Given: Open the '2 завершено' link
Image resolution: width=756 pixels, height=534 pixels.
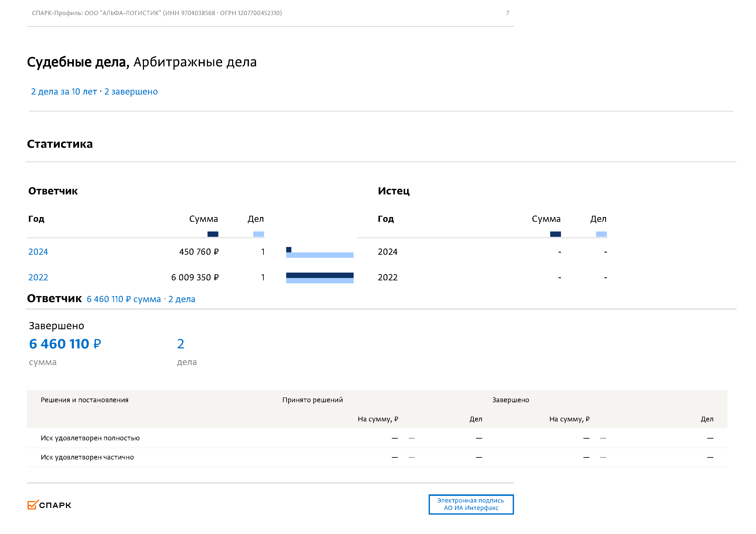Looking at the screenshot, I should (131, 92).
